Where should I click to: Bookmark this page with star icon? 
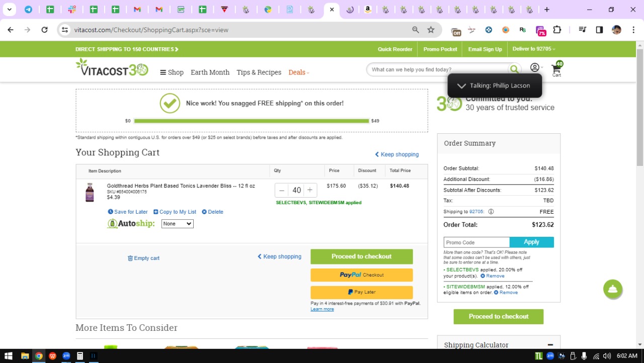[x=431, y=30]
